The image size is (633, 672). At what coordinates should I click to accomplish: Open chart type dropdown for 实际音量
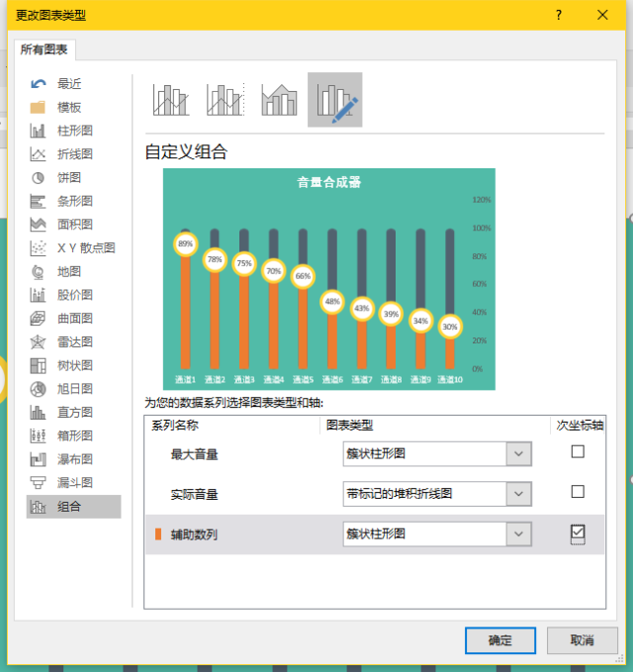[518, 494]
